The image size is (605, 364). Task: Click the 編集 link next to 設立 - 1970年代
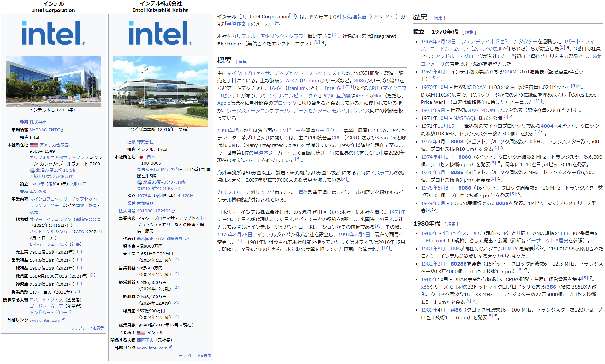(x=469, y=32)
